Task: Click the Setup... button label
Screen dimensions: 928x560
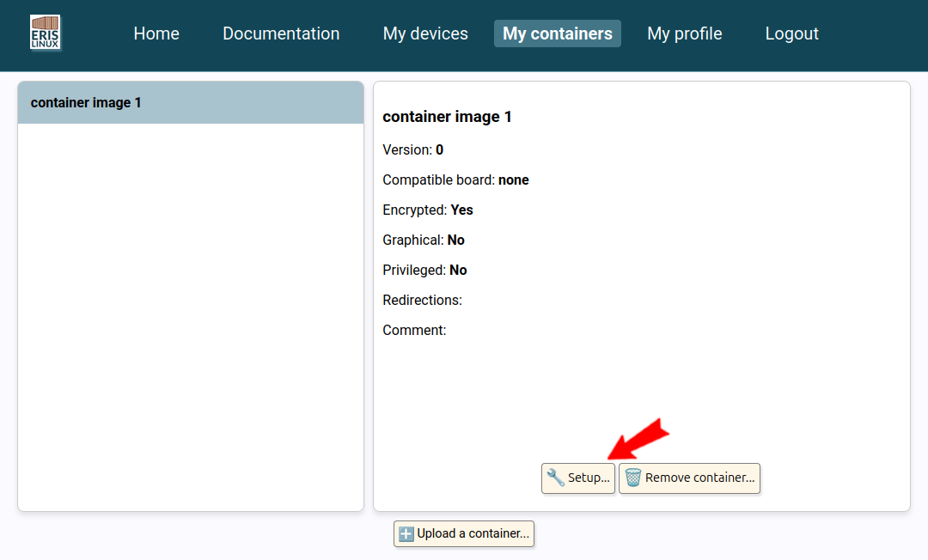Action: pos(589,478)
